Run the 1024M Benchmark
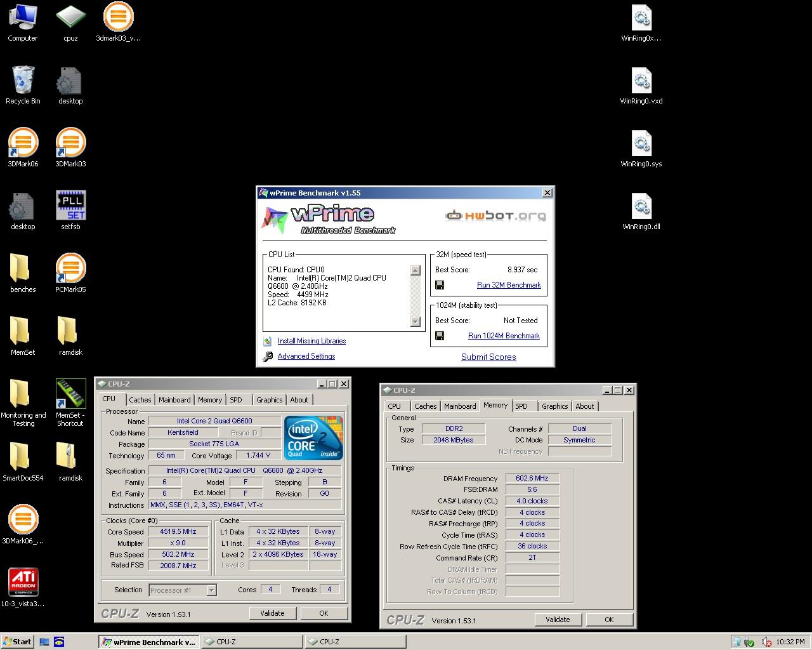The height and width of the screenshot is (650, 812). pyautogui.click(x=504, y=336)
